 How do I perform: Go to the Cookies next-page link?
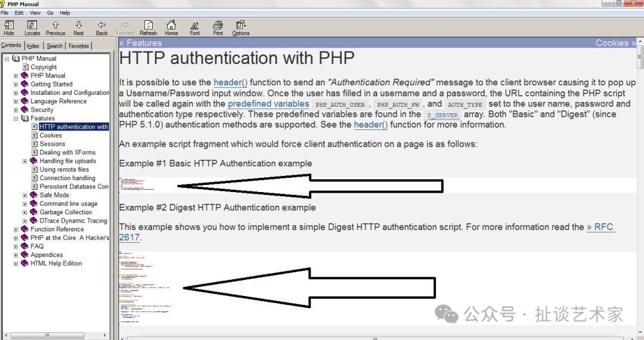pyautogui.click(x=615, y=43)
